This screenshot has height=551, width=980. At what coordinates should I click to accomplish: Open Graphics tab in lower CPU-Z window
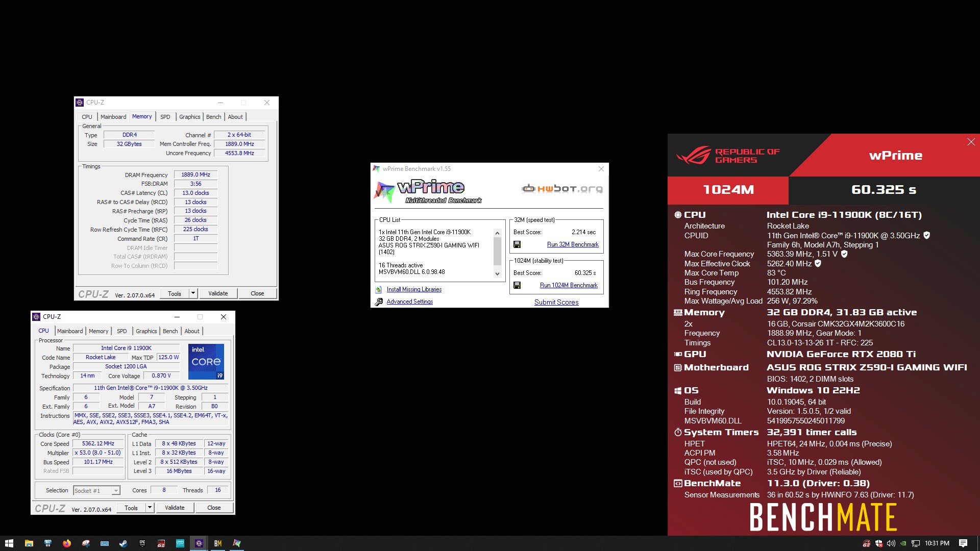[146, 331]
